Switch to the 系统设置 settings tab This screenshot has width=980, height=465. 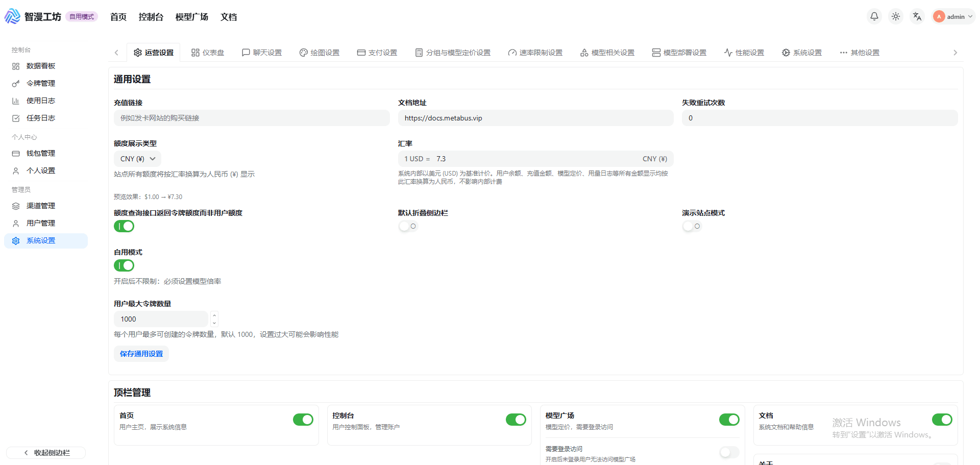coord(802,53)
